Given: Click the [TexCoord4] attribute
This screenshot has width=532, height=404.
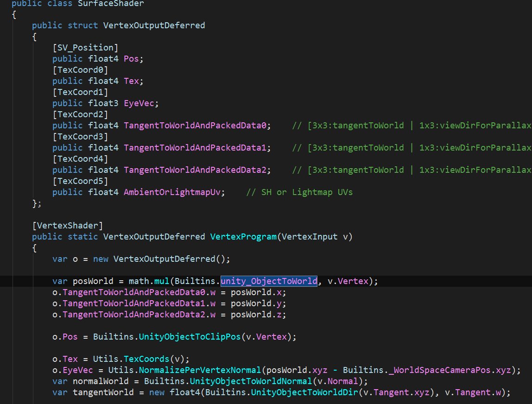Looking at the screenshot, I should [80, 159].
